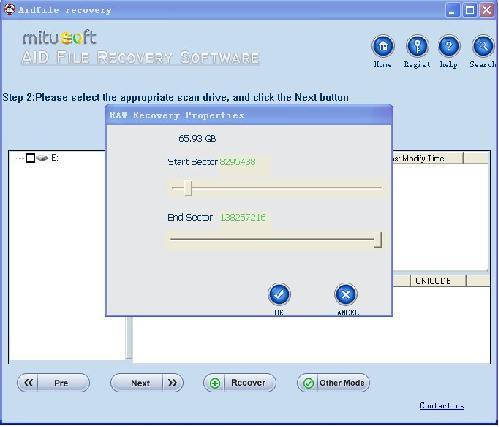Open the Contact us link
The width and height of the screenshot is (499, 427).
(x=441, y=406)
